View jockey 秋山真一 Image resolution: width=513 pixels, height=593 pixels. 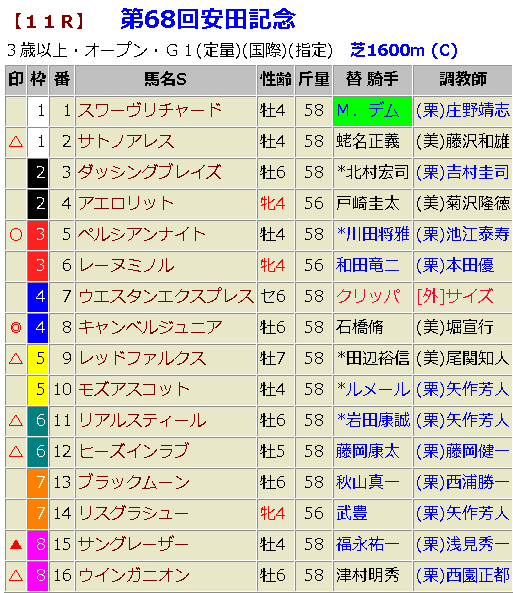pos(367,483)
